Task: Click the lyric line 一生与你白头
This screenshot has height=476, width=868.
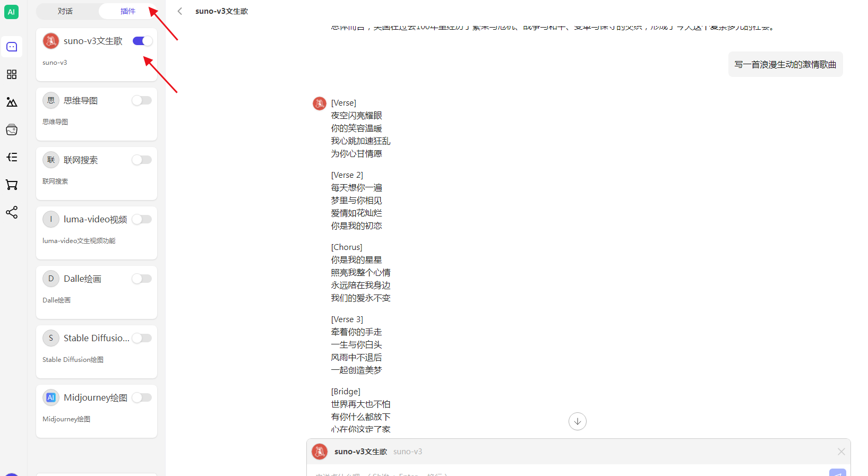Action: (x=357, y=345)
